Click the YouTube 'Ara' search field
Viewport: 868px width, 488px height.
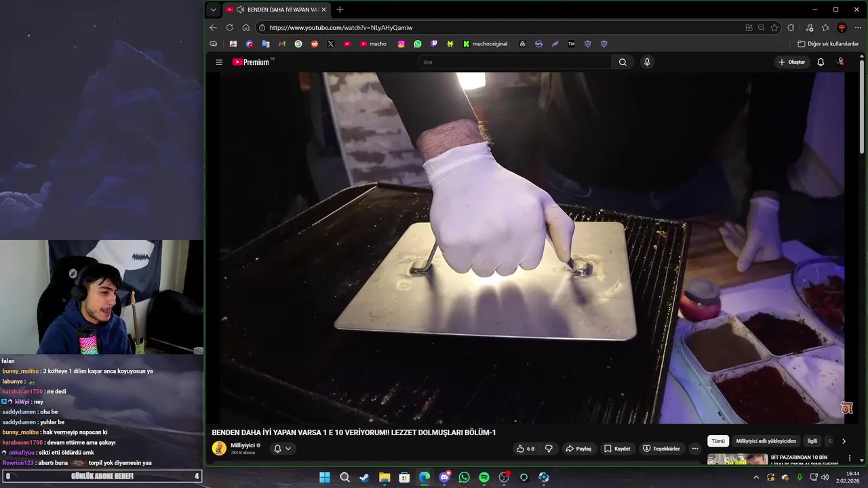(x=515, y=62)
